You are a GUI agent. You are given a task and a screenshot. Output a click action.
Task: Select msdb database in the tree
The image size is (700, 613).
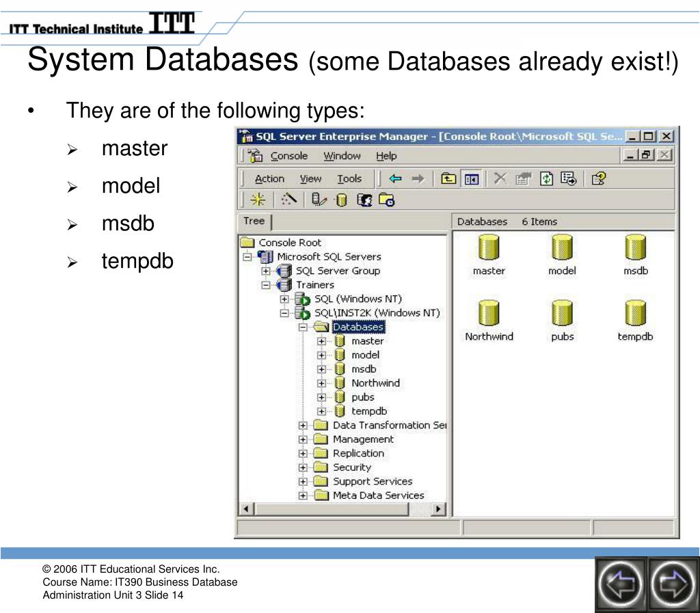tap(364, 369)
